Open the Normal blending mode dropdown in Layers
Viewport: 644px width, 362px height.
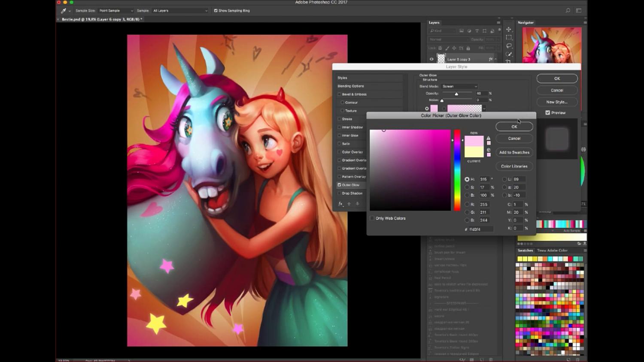tap(449, 39)
